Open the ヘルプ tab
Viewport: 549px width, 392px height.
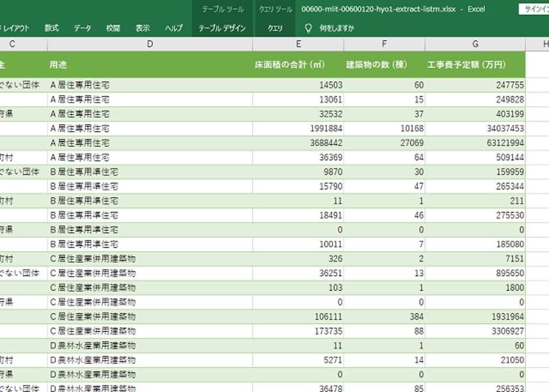(x=173, y=28)
